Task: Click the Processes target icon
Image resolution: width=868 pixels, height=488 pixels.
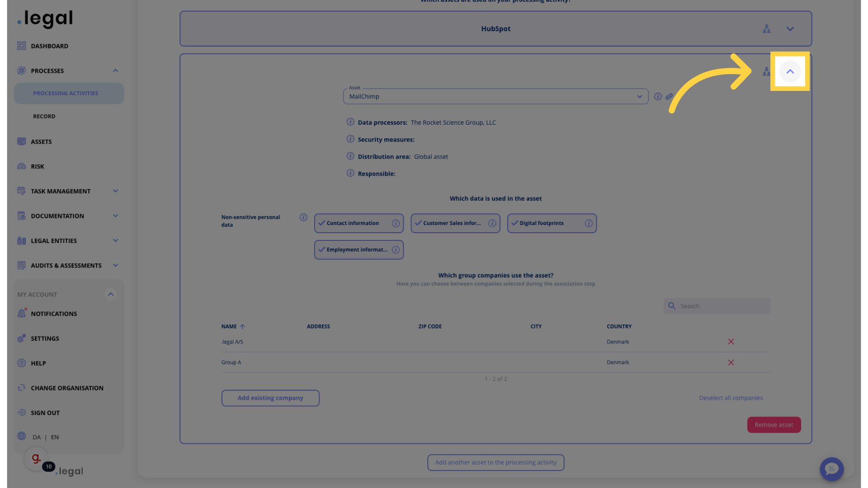Action: click(x=21, y=70)
